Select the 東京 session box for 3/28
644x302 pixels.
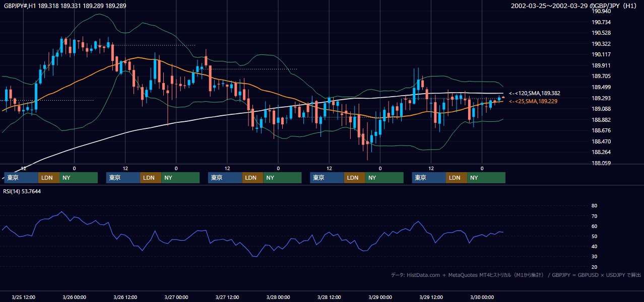tap(327, 178)
